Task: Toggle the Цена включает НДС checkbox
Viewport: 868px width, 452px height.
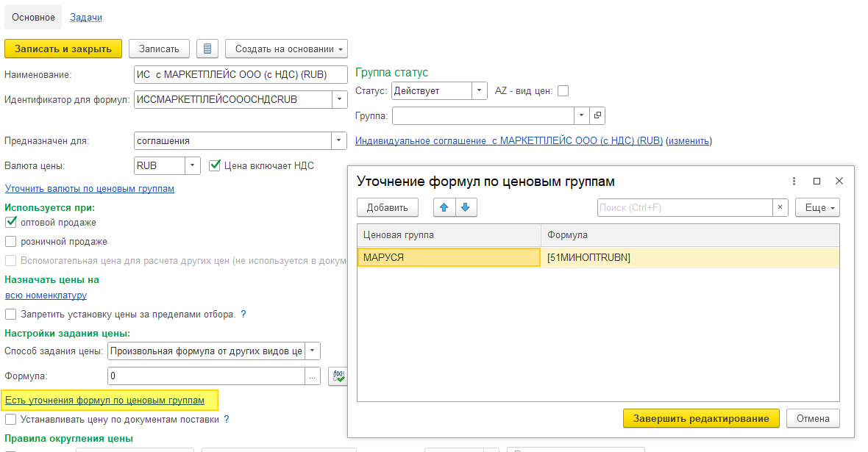Action: coord(215,165)
